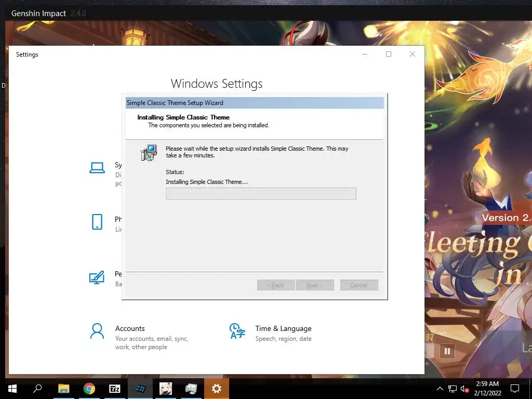Open 7-Zip from the taskbar
The image size is (532, 399).
coord(115,389)
